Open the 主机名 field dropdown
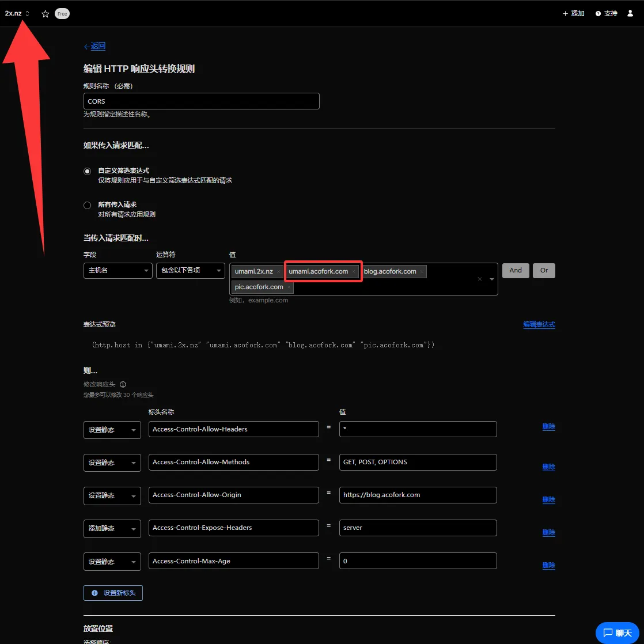Image resolution: width=644 pixels, height=644 pixels. coord(118,271)
